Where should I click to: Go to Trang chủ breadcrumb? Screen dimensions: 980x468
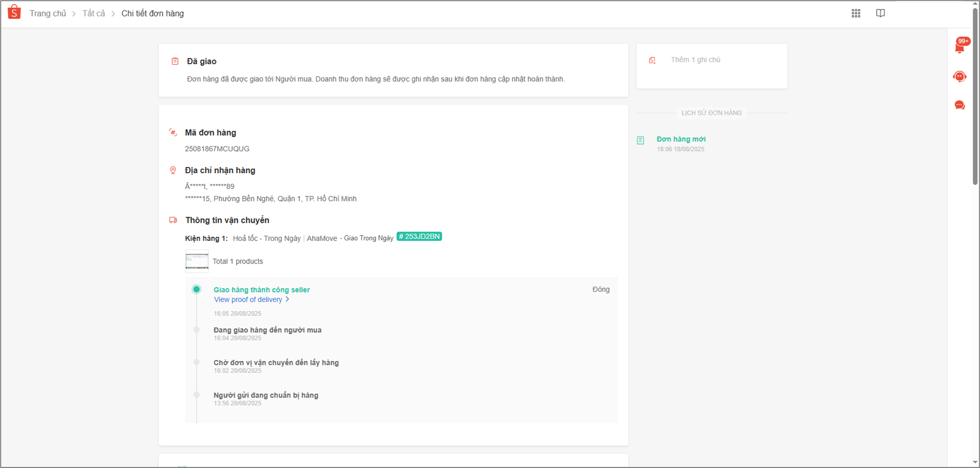pos(48,13)
